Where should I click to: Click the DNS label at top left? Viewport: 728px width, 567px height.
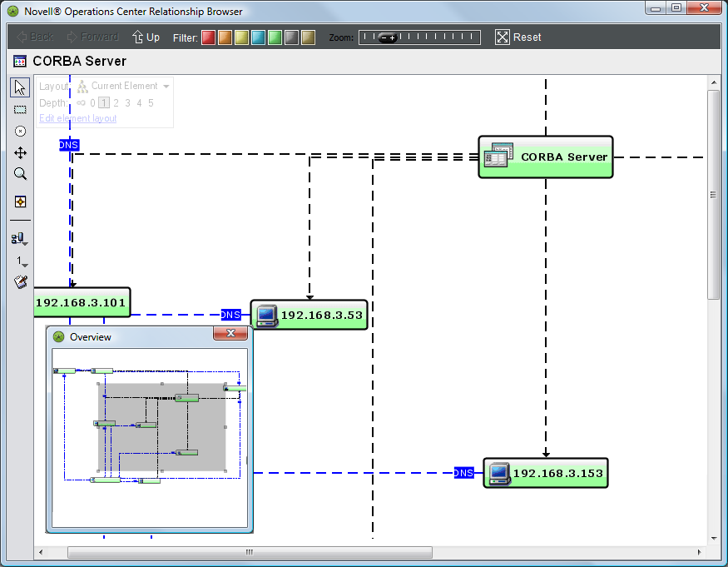[69, 145]
